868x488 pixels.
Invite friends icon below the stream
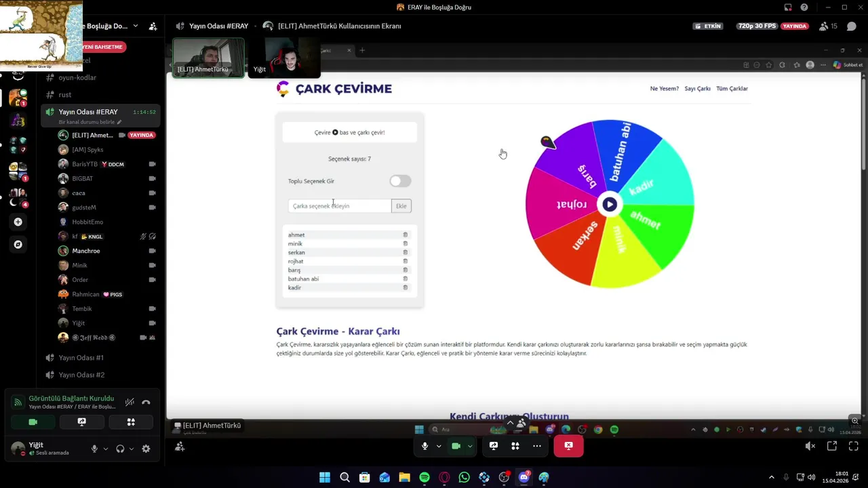tap(180, 447)
